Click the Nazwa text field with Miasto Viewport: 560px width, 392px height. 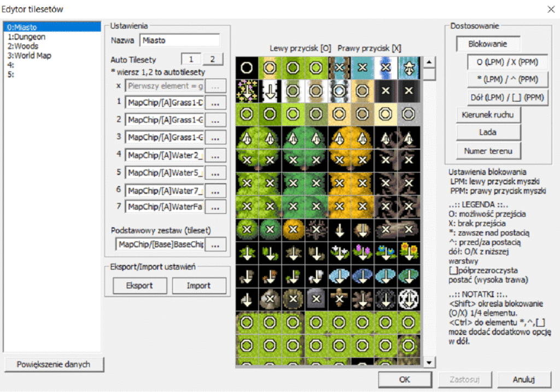click(179, 40)
